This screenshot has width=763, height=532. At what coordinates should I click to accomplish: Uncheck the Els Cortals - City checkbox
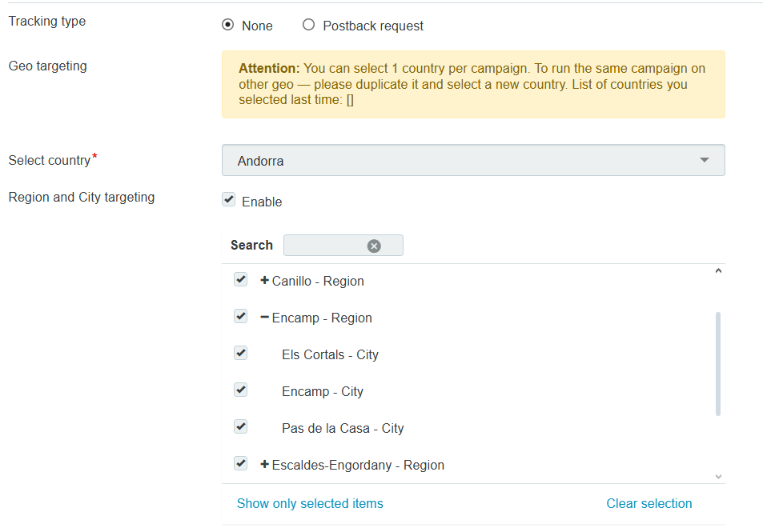[240, 354]
